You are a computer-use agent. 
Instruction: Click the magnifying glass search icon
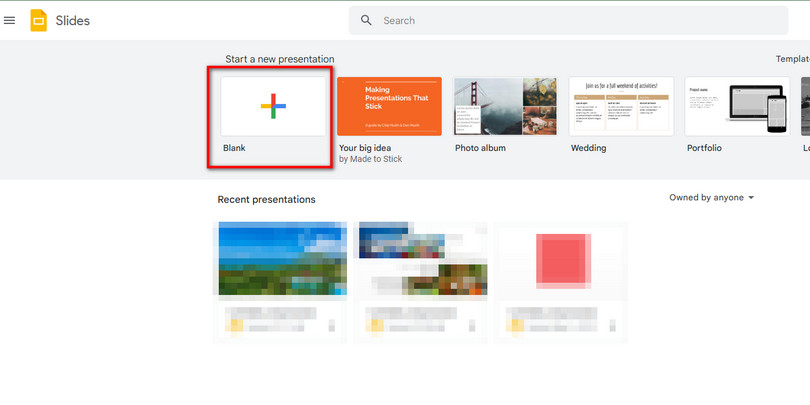[366, 20]
